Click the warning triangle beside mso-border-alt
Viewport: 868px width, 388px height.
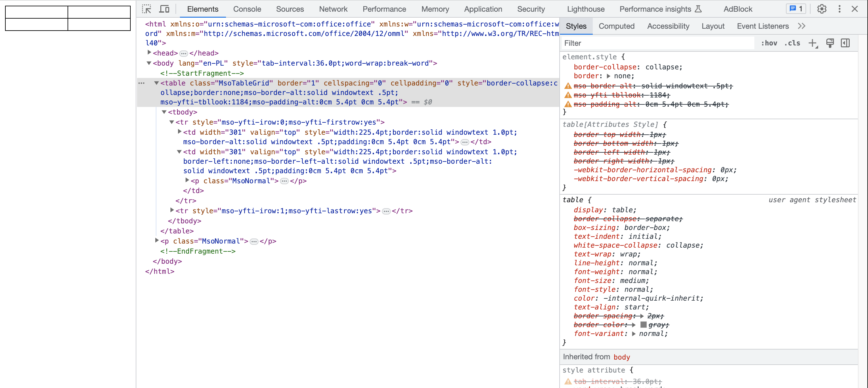tap(568, 86)
